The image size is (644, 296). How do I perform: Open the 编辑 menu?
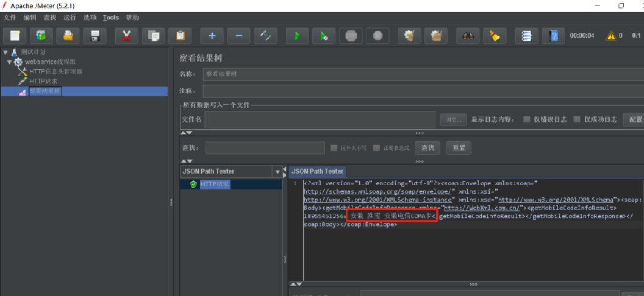[x=29, y=18]
